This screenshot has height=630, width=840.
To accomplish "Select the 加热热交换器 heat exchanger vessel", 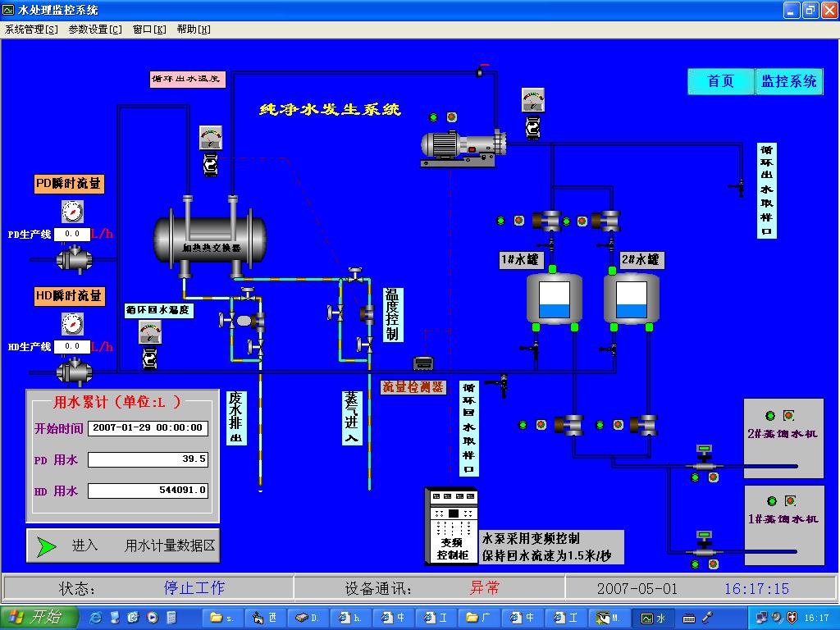I will coord(210,240).
